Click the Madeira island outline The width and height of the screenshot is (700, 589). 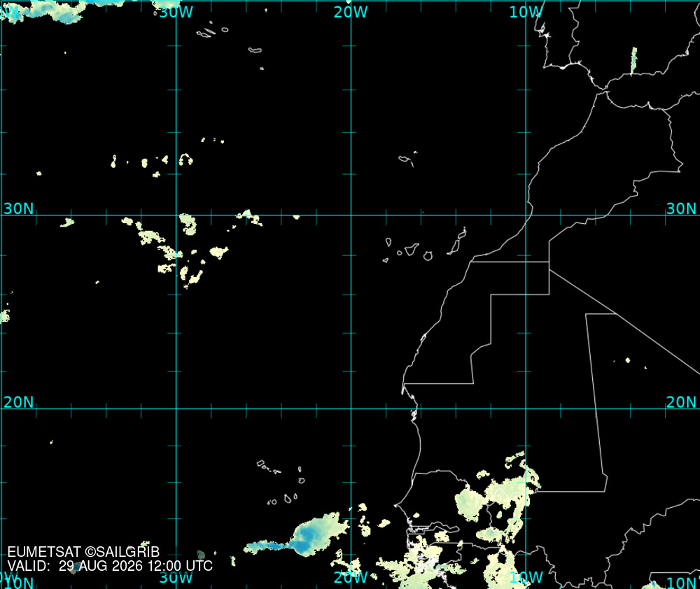[x=407, y=159]
